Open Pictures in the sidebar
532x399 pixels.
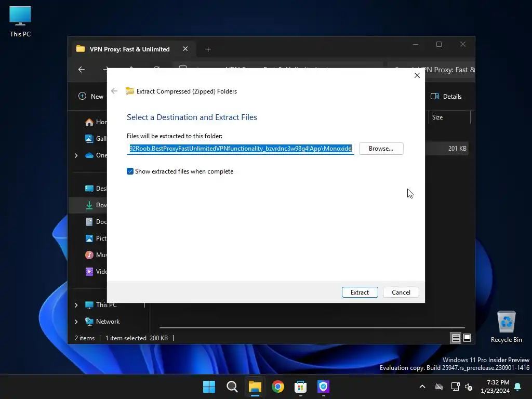[96, 238]
